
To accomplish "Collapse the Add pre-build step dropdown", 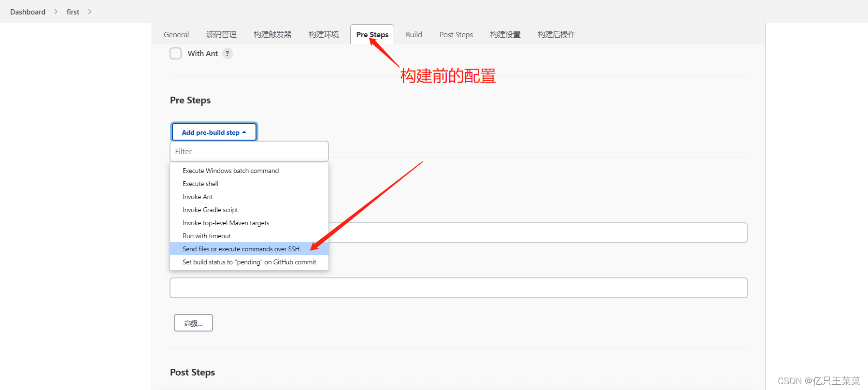I will click(214, 132).
